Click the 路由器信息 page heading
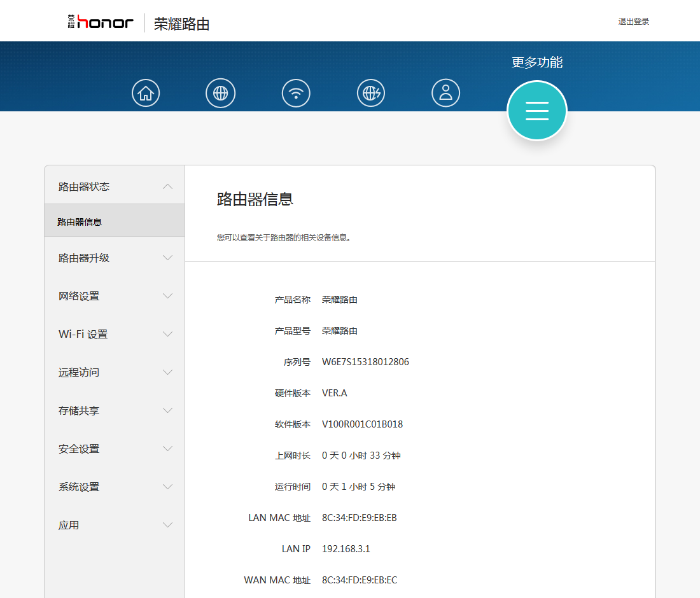The height and width of the screenshot is (598, 700). tap(255, 199)
